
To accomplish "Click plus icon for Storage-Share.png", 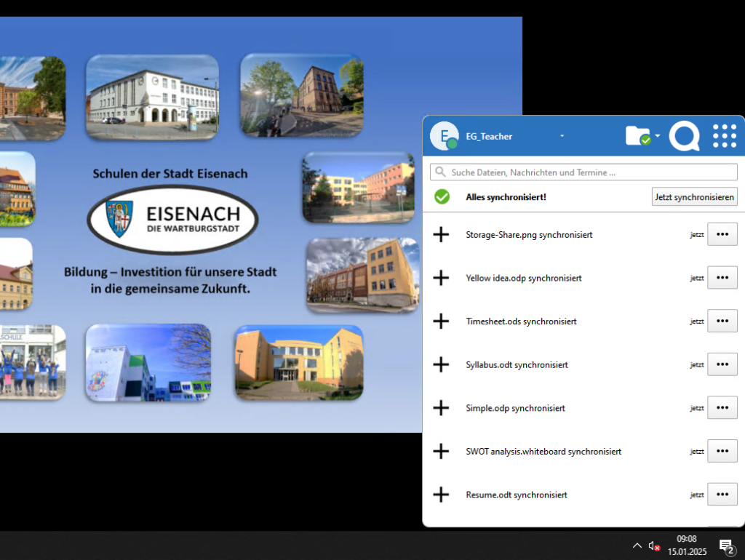I will coord(441,234).
